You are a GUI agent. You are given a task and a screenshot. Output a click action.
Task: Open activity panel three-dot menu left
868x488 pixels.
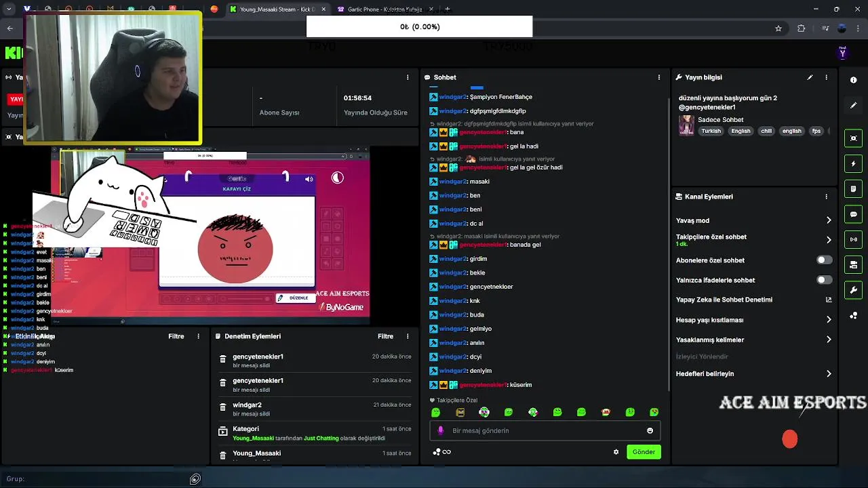tap(198, 336)
